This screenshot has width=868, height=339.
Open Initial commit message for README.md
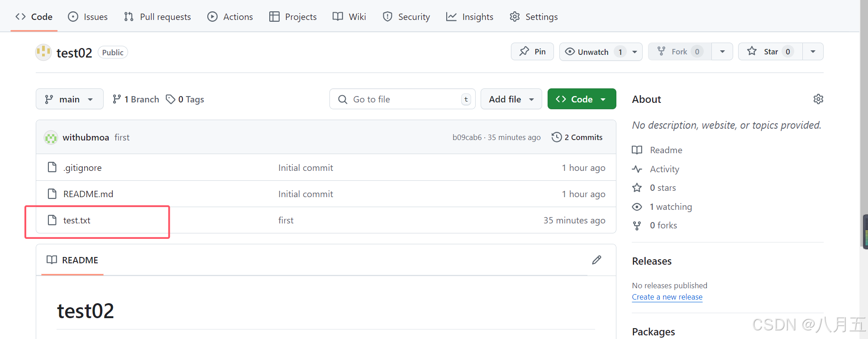click(x=305, y=194)
